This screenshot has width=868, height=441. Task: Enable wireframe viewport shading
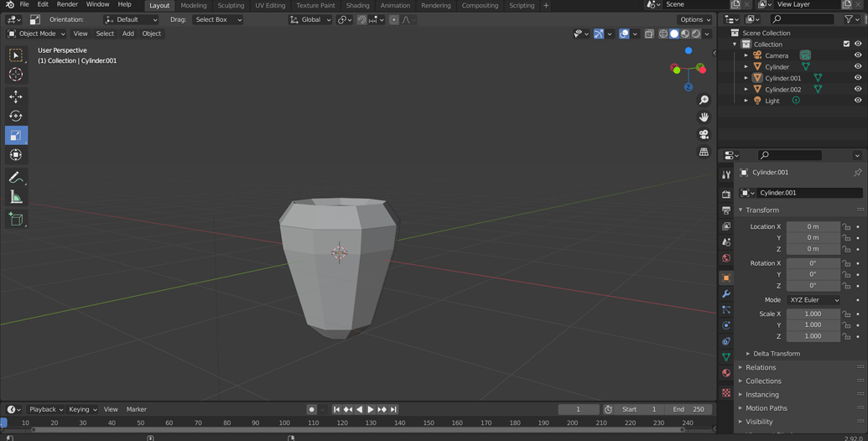(663, 34)
